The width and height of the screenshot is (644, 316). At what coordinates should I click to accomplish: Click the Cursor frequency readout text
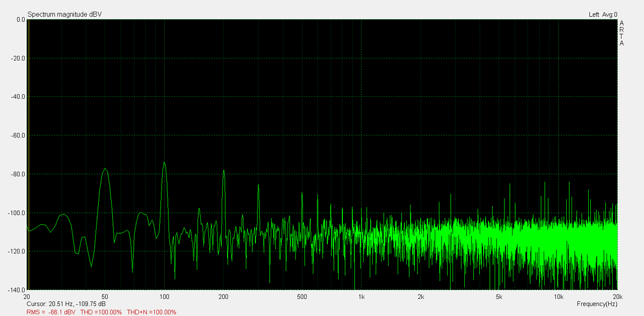click(x=66, y=304)
